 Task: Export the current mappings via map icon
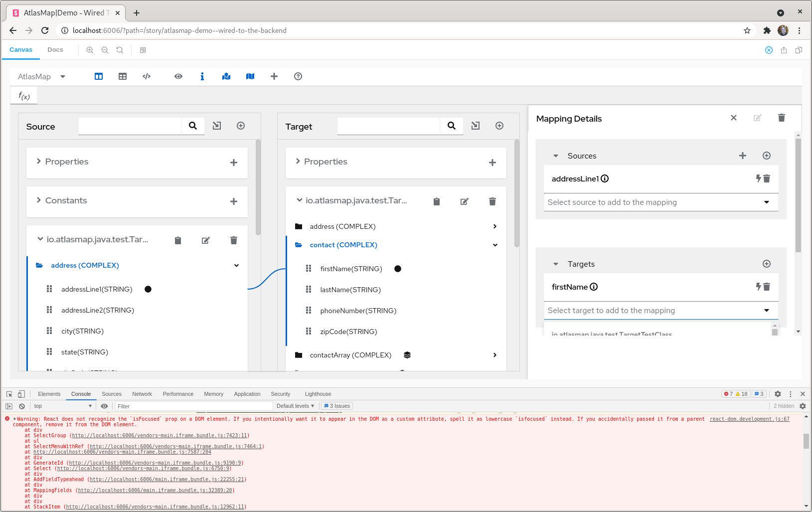click(250, 76)
